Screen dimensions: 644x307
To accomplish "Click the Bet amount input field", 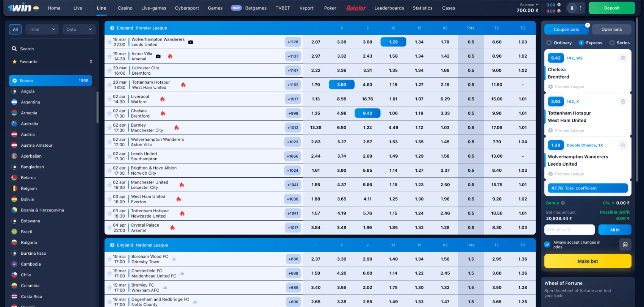I will point(569,230).
